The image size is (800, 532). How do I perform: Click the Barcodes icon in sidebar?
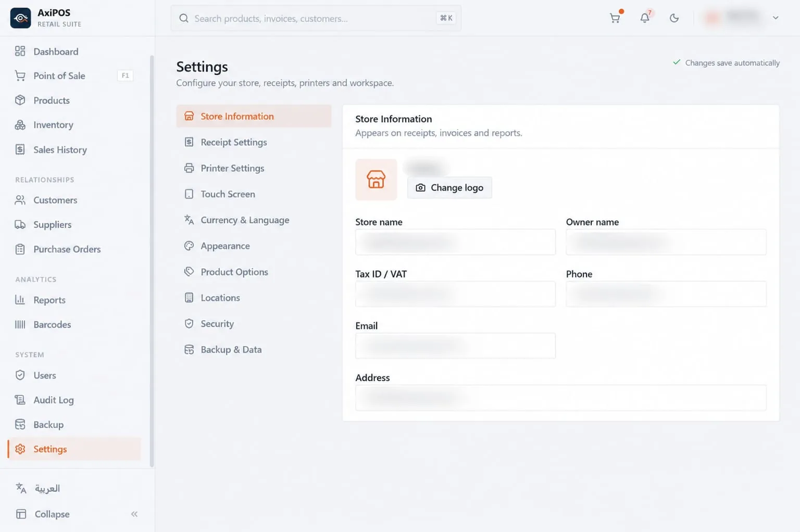(x=20, y=324)
